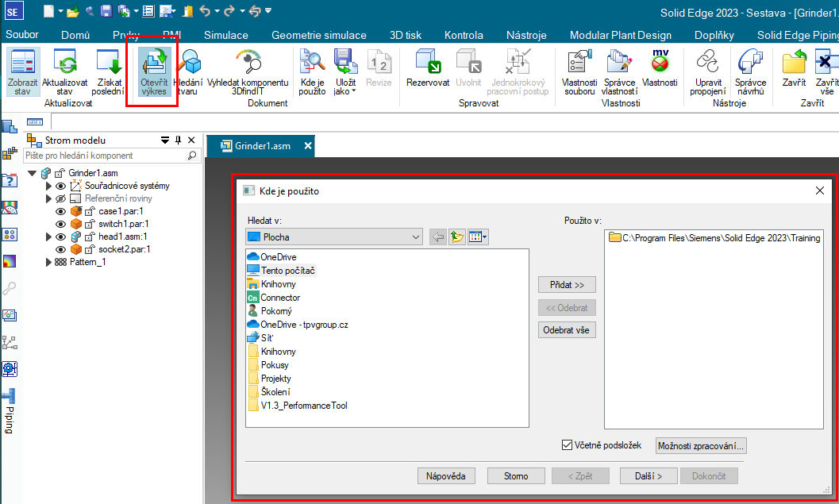The image size is (839, 504).
Task: Open the Hledat v location dropdown
Action: (416, 237)
